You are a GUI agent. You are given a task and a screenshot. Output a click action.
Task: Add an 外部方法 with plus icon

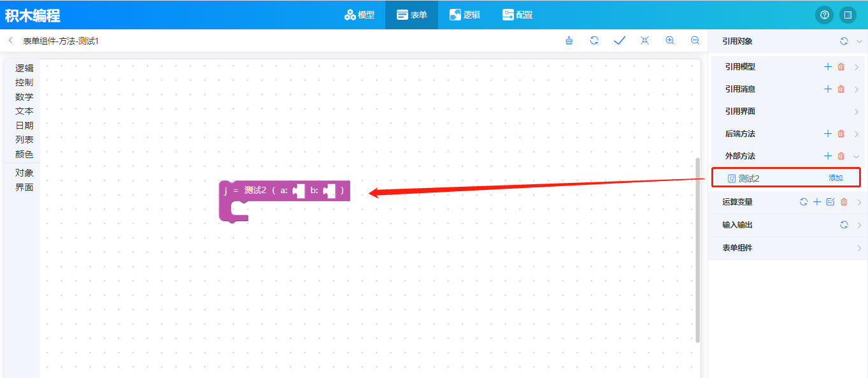[x=828, y=156]
